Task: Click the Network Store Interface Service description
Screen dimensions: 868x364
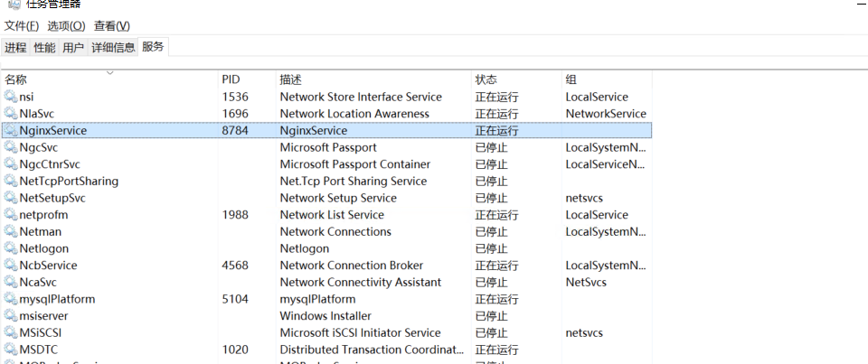Action: (x=361, y=97)
